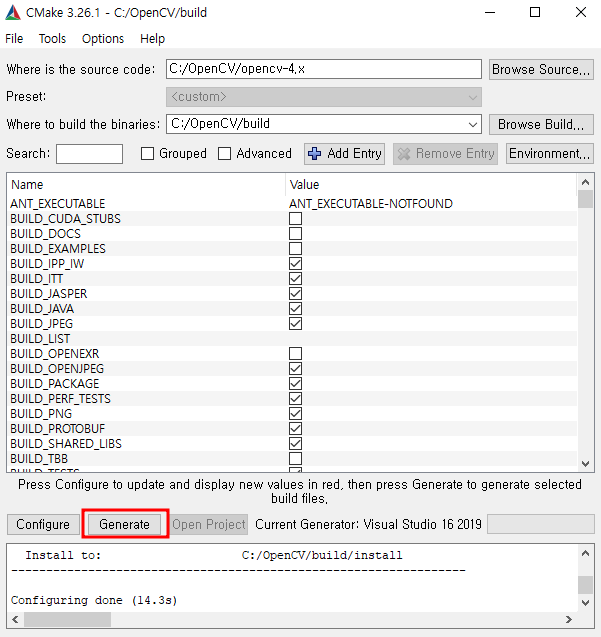Enable BUILD_CUDA_STUBS checkbox

click(295, 219)
